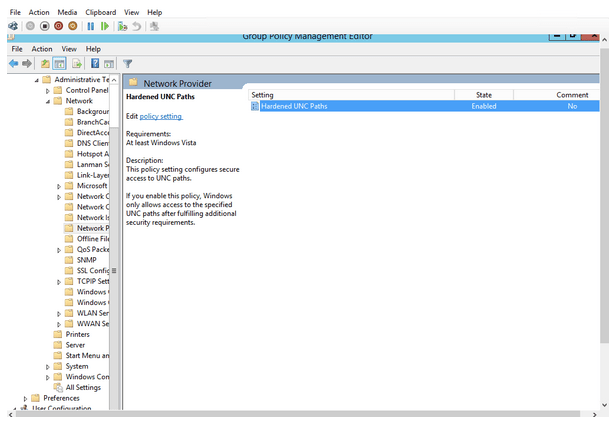Screen dimensions: 613x421
Task: Click the 'Enabled' state cell
Action: [484, 106]
